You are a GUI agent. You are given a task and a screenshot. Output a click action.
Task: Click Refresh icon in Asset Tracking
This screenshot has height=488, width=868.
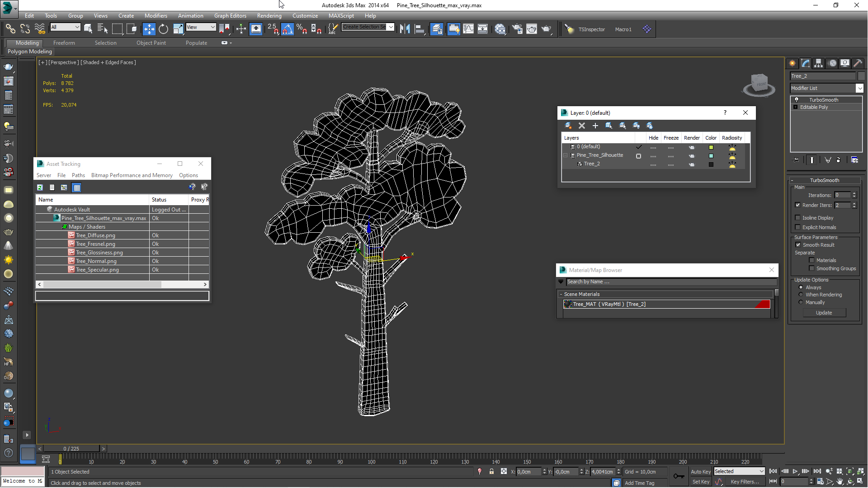click(x=40, y=188)
